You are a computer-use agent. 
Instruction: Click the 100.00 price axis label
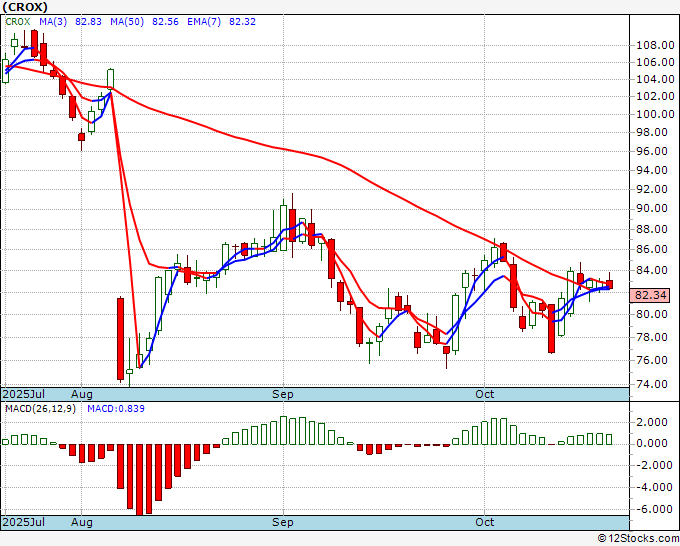[x=655, y=114]
